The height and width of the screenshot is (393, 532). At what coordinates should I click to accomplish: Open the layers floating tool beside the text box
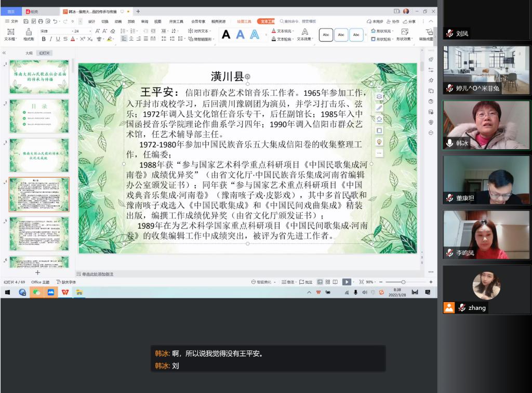pyautogui.click(x=379, y=96)
